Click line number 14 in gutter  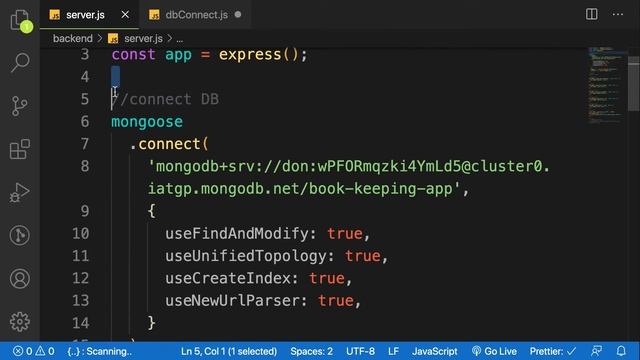click(x=80, y=323)
